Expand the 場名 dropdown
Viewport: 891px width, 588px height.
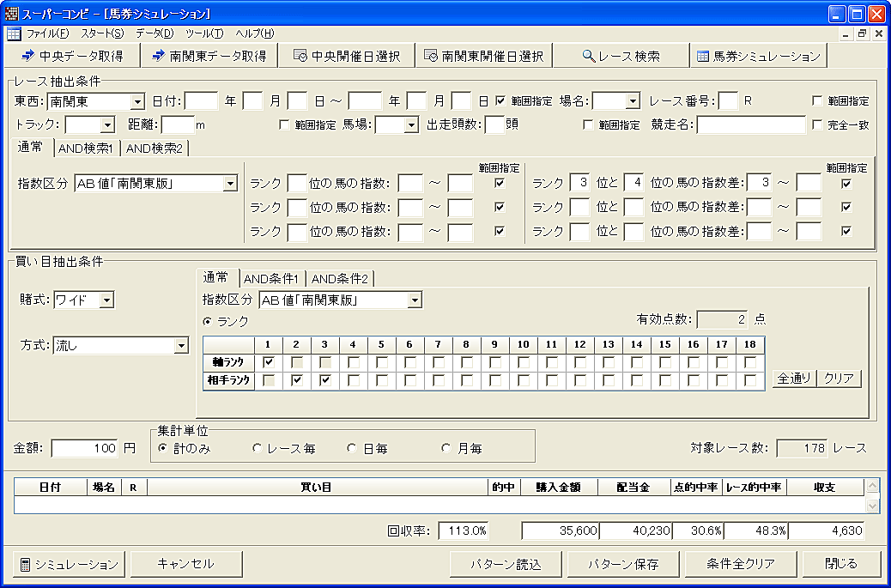tap(633, 102)
